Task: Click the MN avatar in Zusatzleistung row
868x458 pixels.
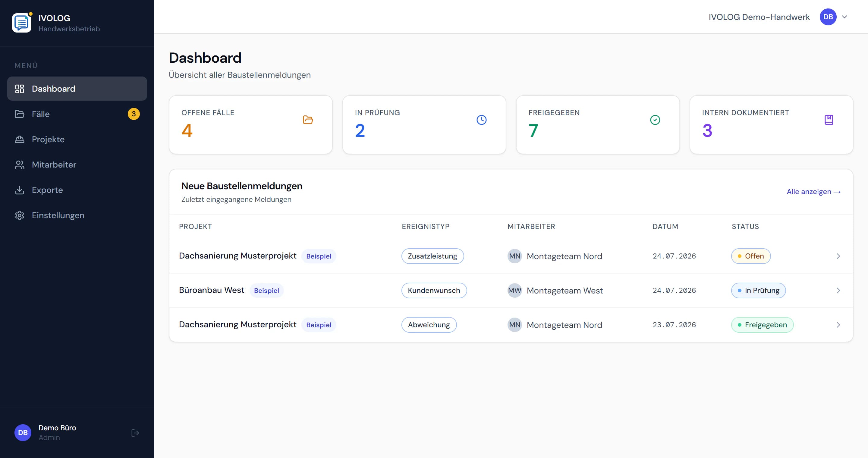Action: point(514,256)
